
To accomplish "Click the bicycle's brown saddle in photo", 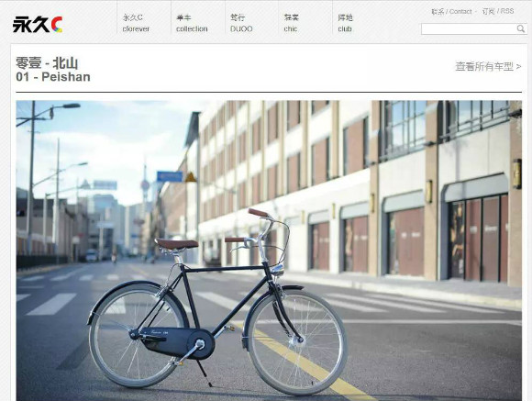I will 176,244.
